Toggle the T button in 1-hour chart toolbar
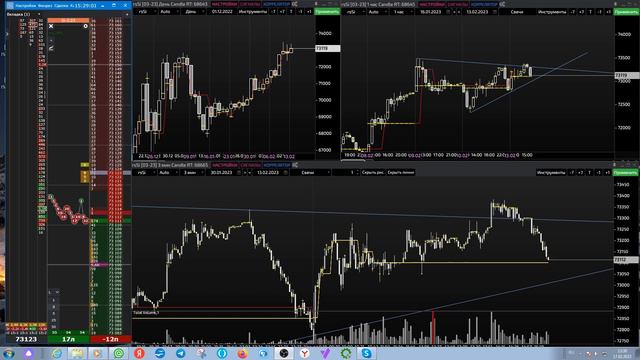The height and width of the screenshot is (360, 640). tap(590, 12)
